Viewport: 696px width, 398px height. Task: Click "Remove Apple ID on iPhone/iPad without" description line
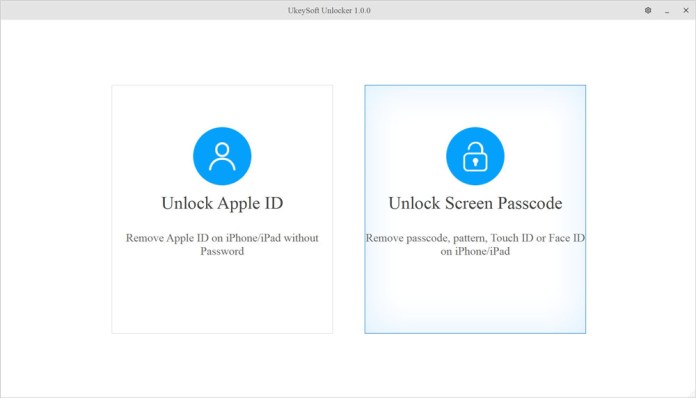222,238
